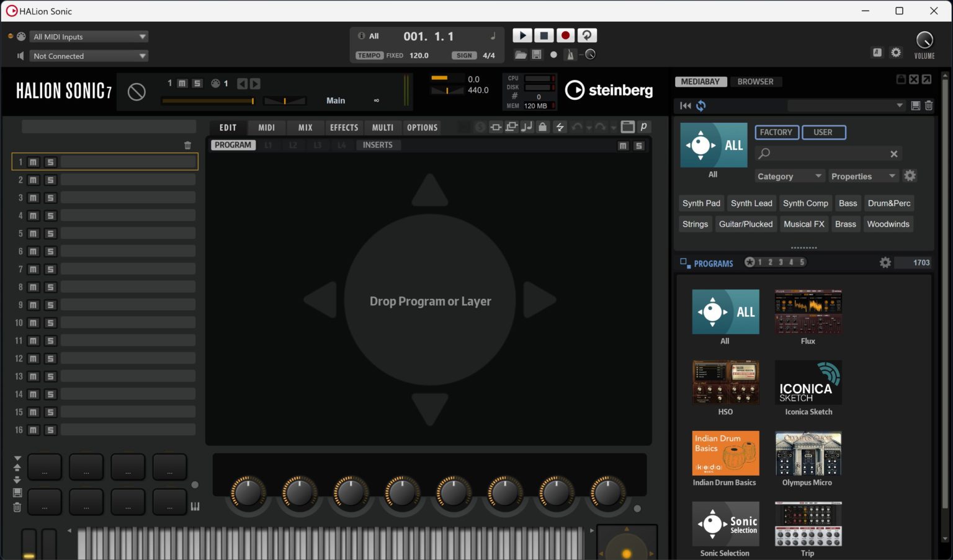
Task: Enable the FACTORY content filter
Action: [776, 132]
